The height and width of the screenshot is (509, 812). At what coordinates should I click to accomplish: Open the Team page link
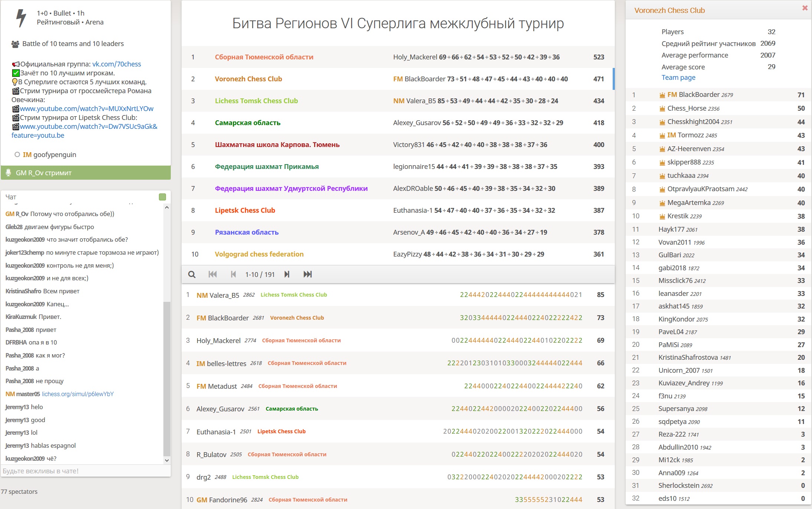(x=678, y=77)
